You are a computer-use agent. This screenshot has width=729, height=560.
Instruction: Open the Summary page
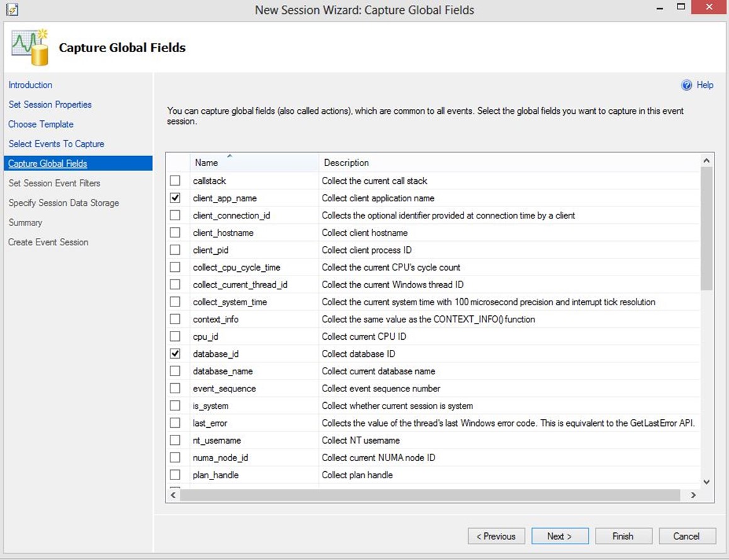pyautogui.click(x=25, y=222)
